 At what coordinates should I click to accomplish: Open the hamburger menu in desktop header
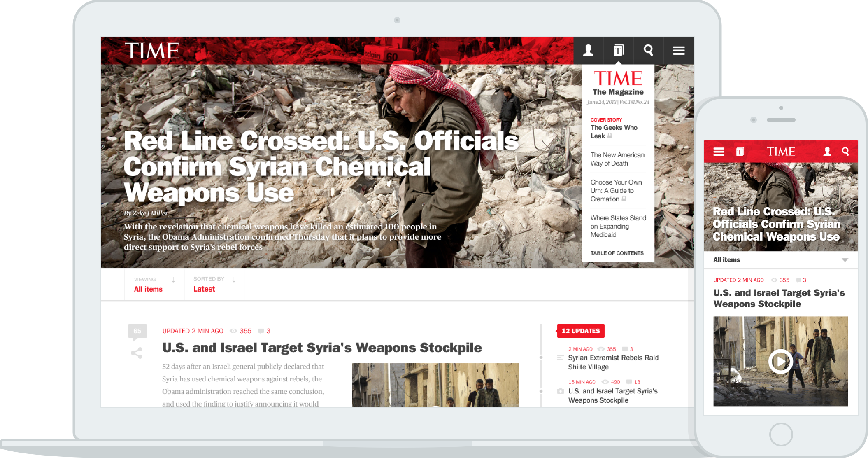(x=679, y=50)
